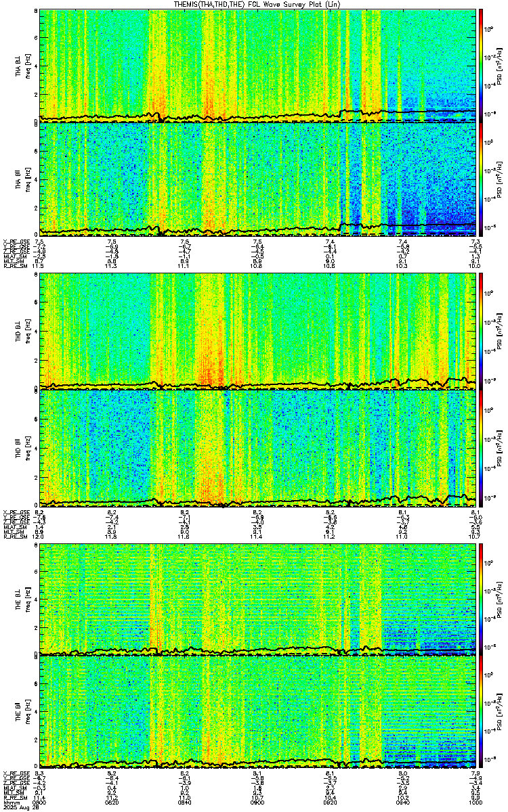Click the THEMIS FGL Wave Survey Plot title
The height and width of the screenshot is (812, 508).
[x=258, y=4]
